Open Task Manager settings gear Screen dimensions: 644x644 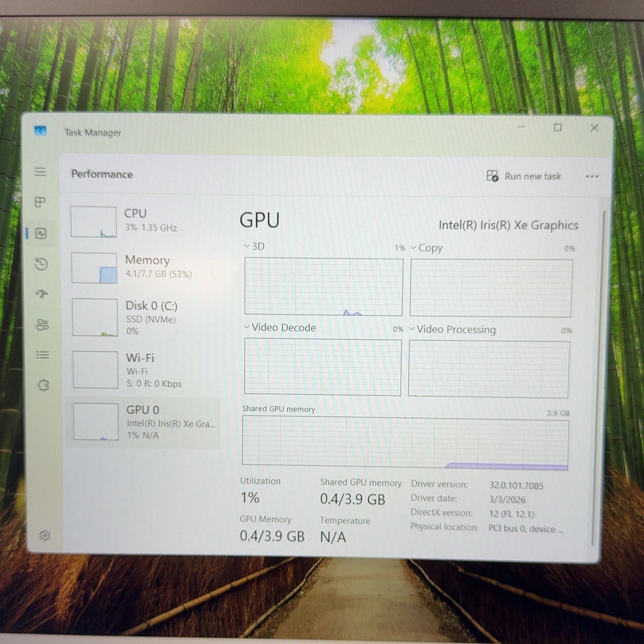(x=45, y=536)
